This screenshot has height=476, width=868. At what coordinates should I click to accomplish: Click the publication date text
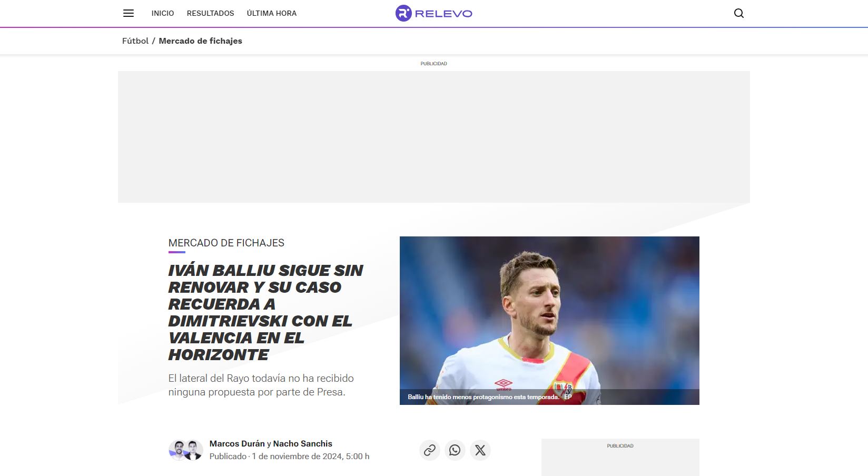coord(310,457)
